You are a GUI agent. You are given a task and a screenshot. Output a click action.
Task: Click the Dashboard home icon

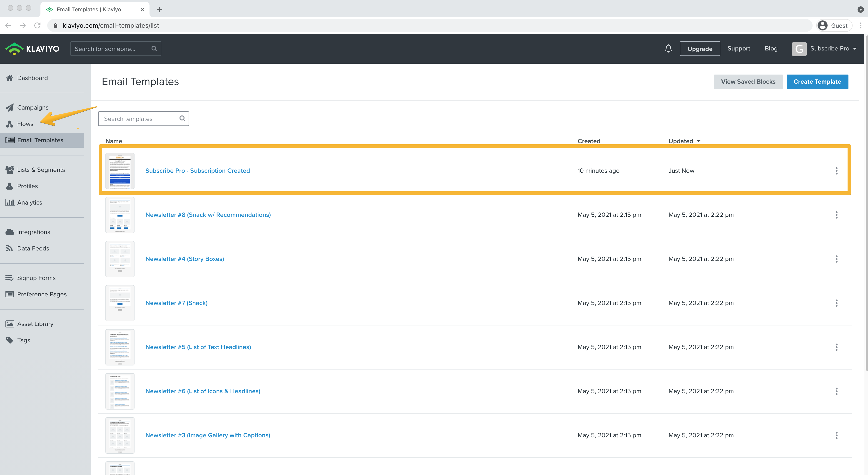point(10,78)
